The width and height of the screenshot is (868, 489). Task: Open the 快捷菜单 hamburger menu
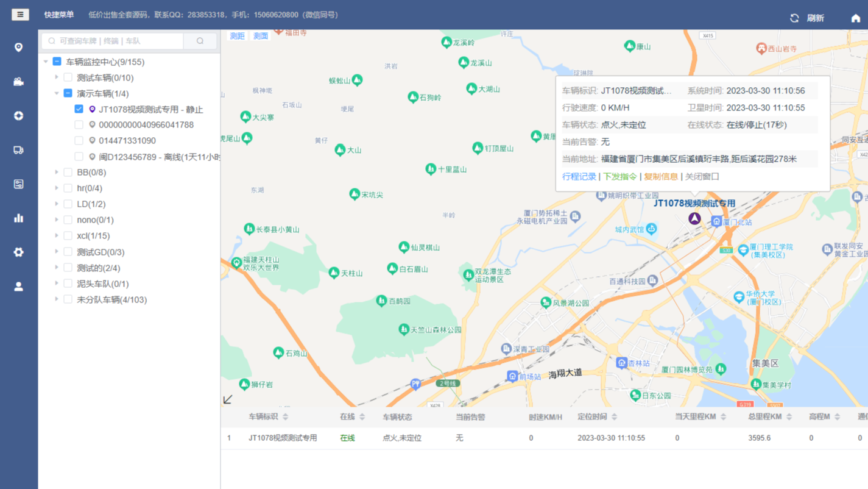pos(20,14)
